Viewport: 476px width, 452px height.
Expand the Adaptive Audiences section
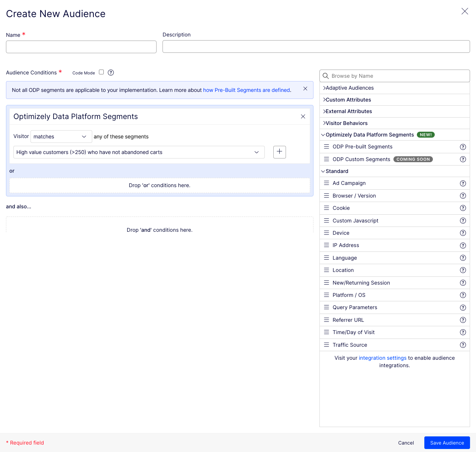pos(395,88)
